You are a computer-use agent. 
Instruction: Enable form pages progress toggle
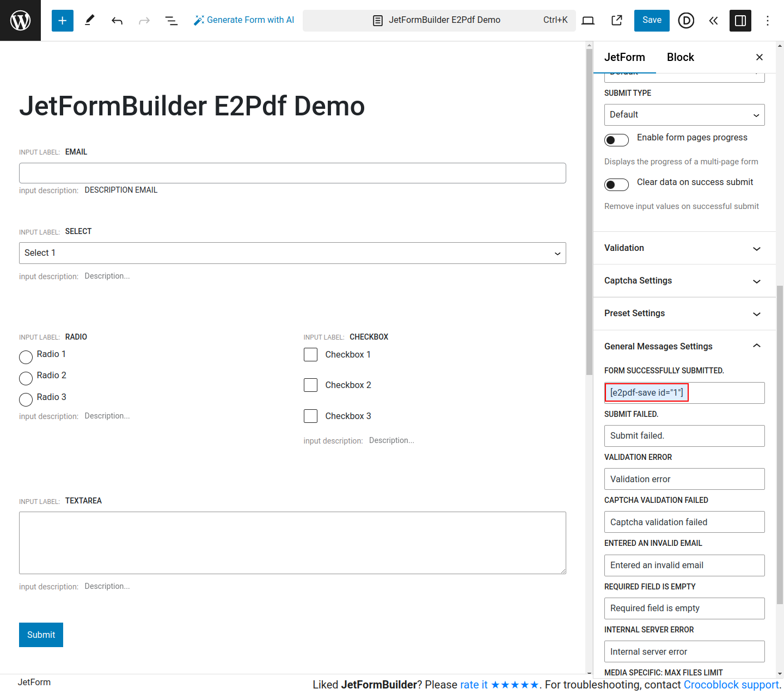click(616, 140)
